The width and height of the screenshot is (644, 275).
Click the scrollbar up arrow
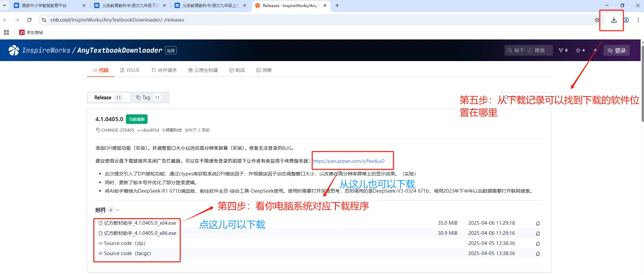(642, 42)
